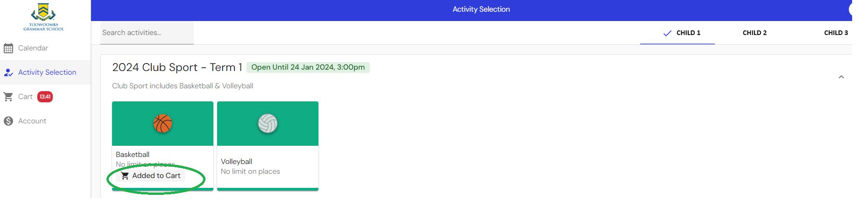The height and width of the screenshot is (200, 868).
Task: Click the Added to Cart button
Action: click(150, 176)
